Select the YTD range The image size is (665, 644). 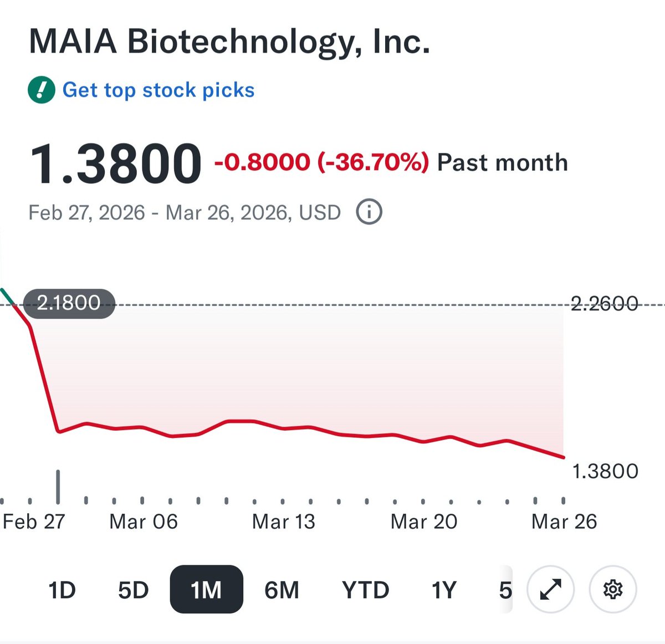[366, 590]
